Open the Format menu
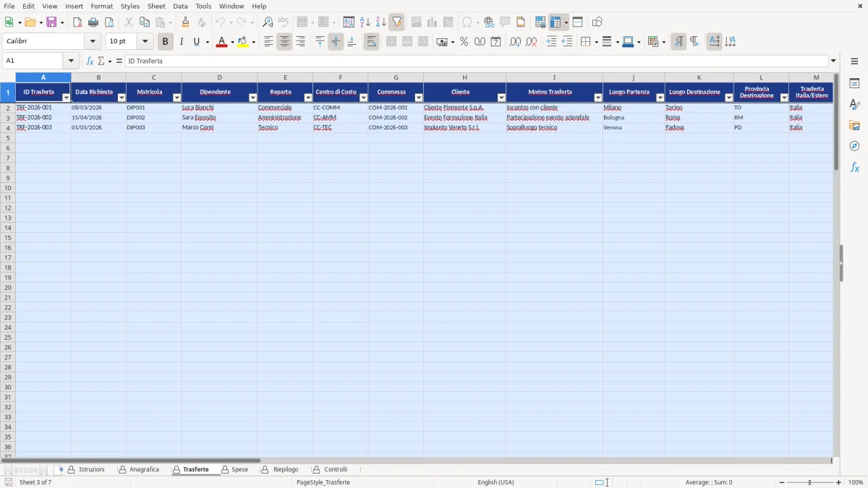The image size is (868, 488). 102,6
